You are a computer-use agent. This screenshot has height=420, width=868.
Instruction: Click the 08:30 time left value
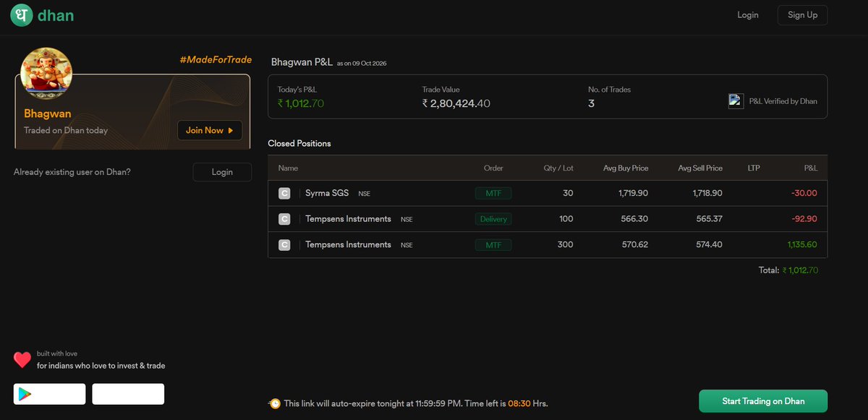[519, 403]
